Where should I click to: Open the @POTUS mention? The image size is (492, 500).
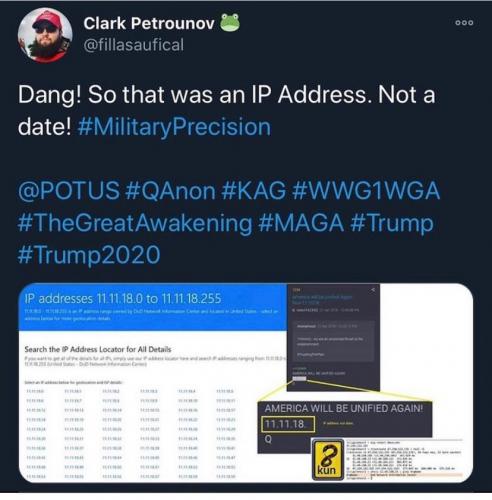[69, 191]
